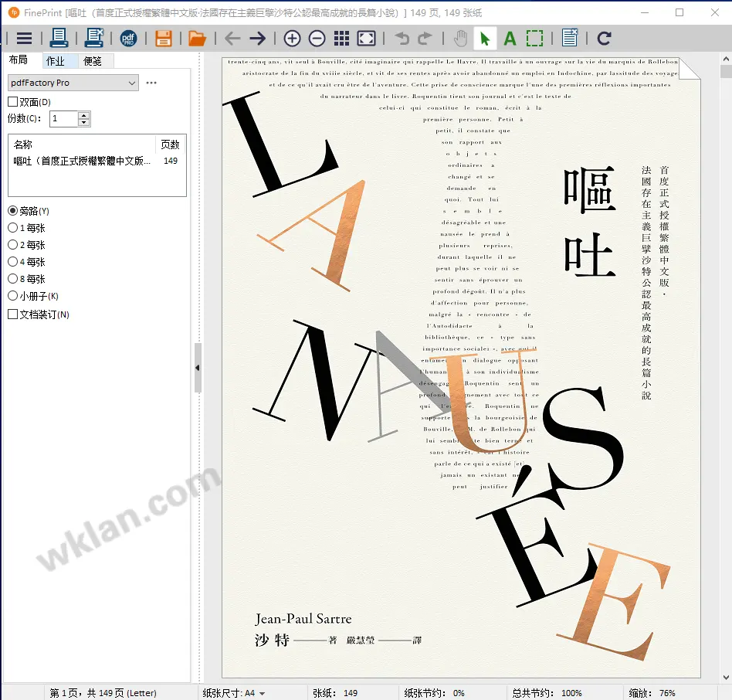Open the 纸张尺寸 A4 dropdown arrow
732x700 pixels.
[262, 694]
